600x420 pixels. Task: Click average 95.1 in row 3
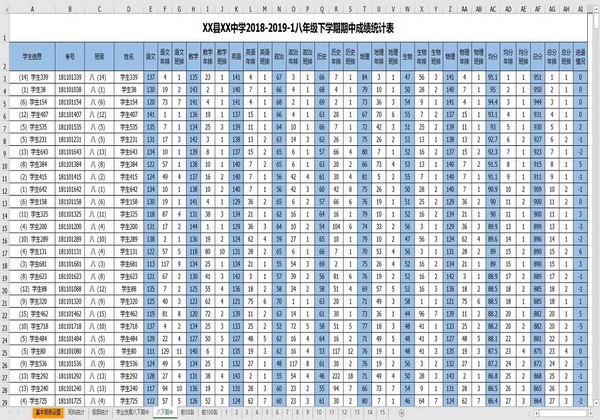(x=493, y=77)
